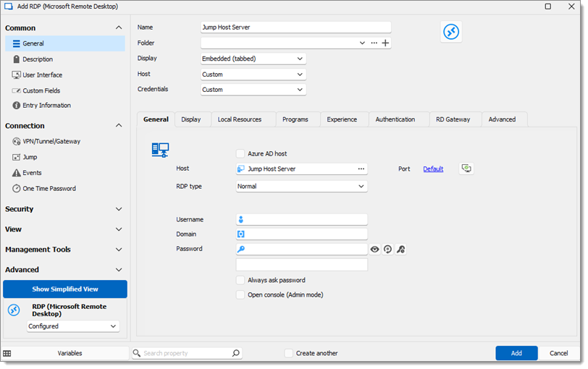Click the Add button
Screen dimensions: 588x369
click(x=516, y=353)
